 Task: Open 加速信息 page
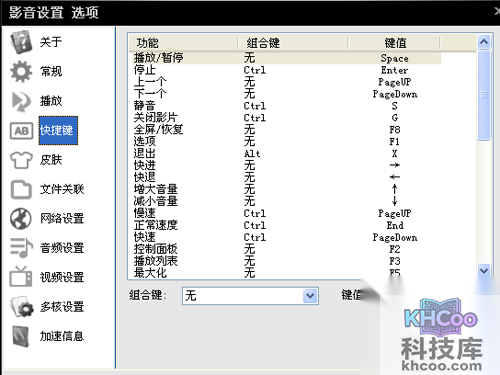coord(62,336)
